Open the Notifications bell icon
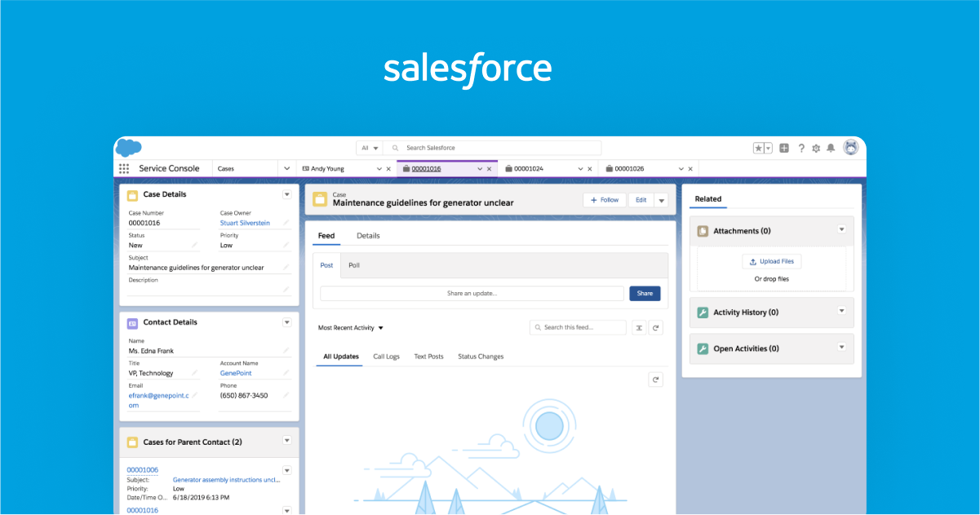 coord(831,148)
